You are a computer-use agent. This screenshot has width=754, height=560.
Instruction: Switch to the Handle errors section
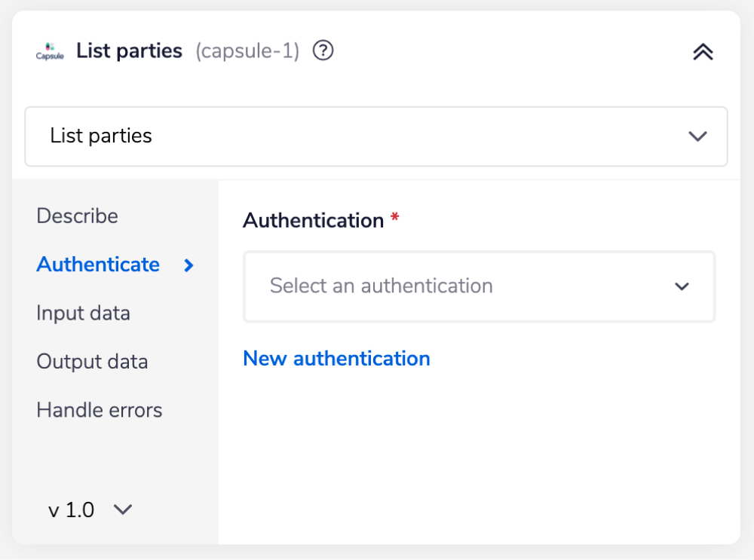(x=99, y=410)
